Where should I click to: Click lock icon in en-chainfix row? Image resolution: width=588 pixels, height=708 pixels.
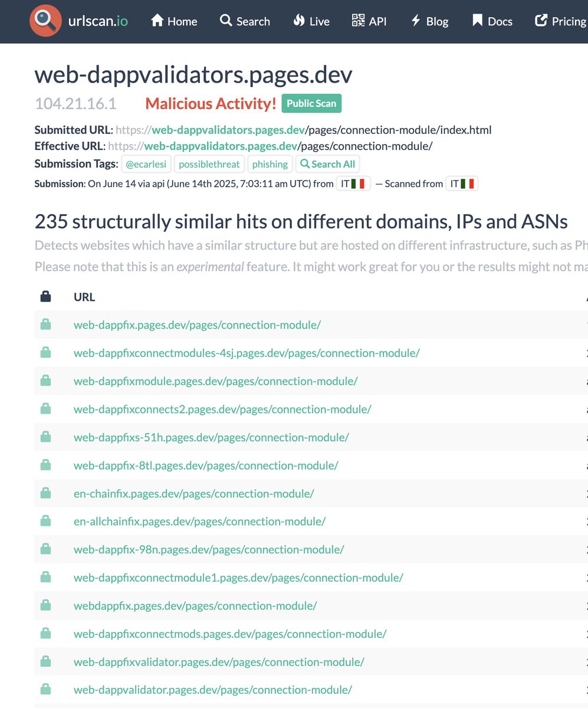point(45,493)
